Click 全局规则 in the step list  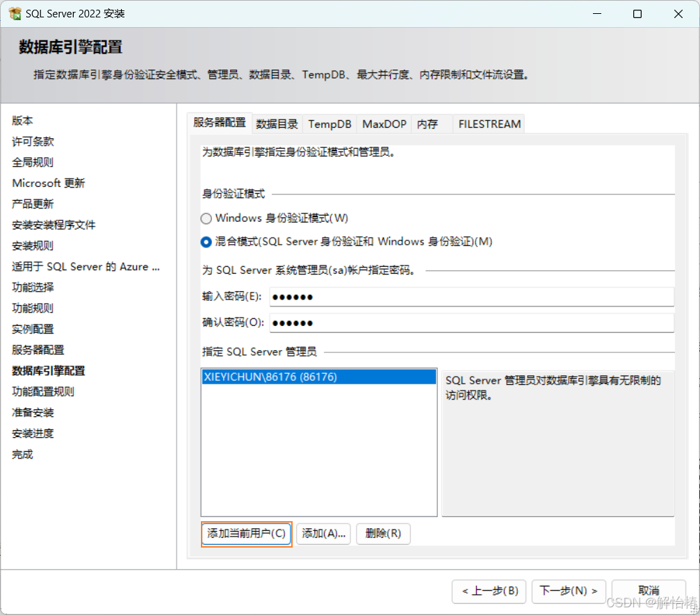point(33,163)
